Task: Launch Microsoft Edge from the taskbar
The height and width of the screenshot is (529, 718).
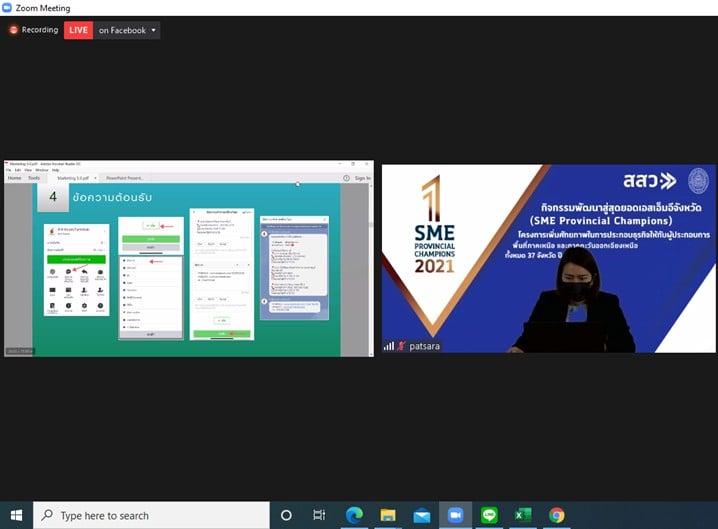Action: click(354, 515)
